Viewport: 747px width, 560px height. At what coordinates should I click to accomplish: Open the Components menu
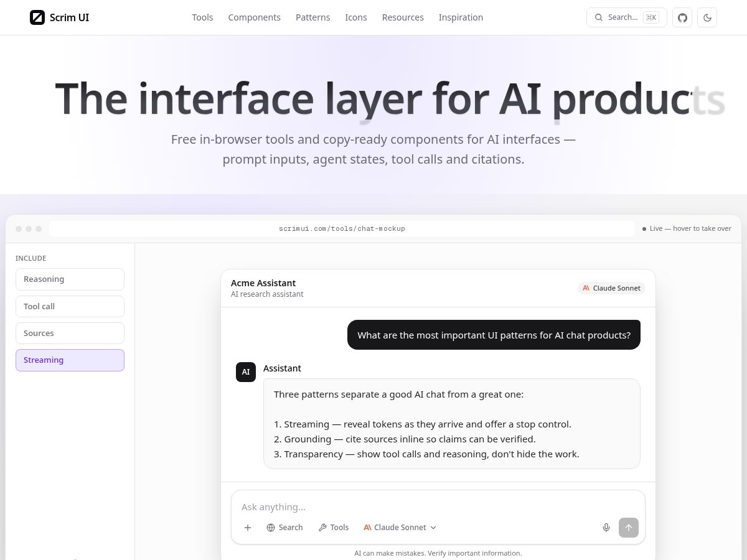[254, 17]
